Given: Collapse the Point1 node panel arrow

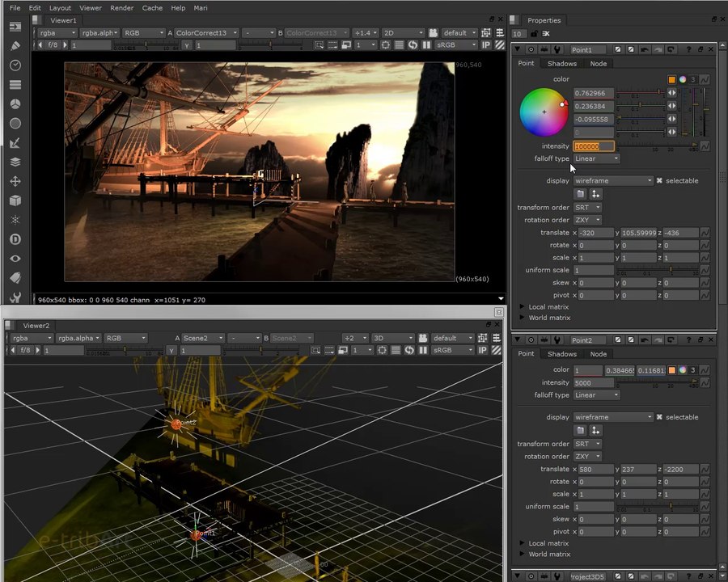Looking at the screenshot, I should (x=517, y=49).
